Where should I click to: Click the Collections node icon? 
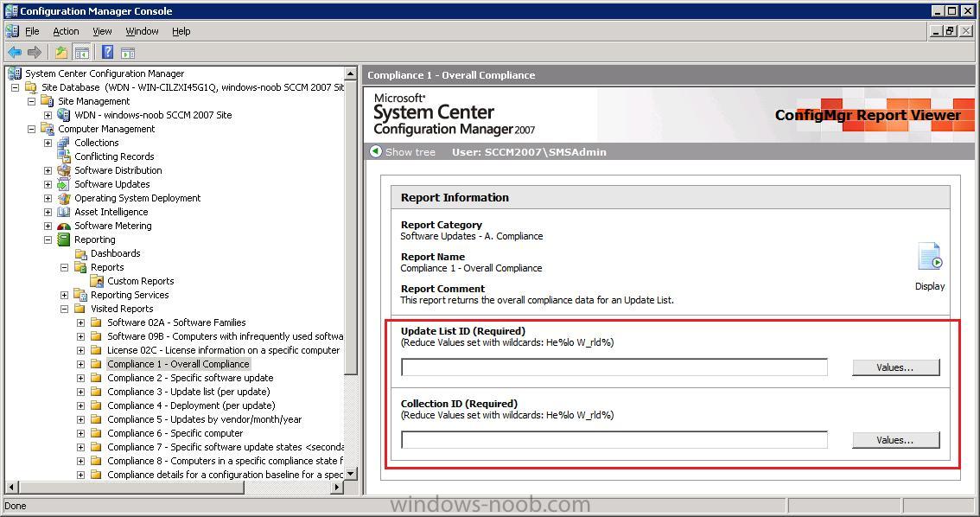click(63, 143)
